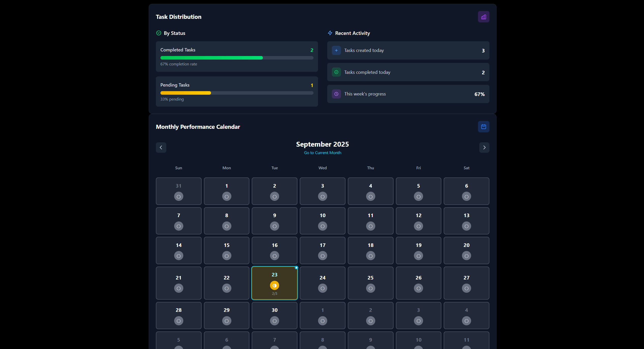
Task: Click the status circle on September 16
Action: click(x=274, y=256)
